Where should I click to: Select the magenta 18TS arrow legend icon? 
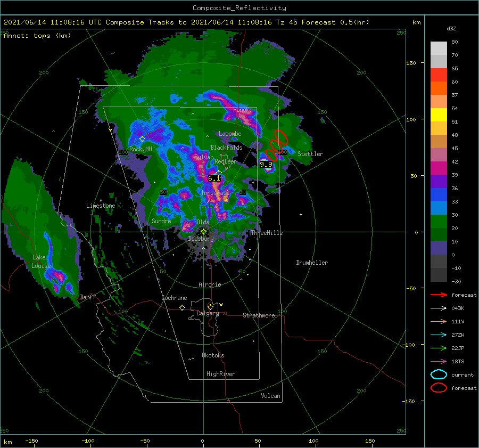[x=439, y=362]
